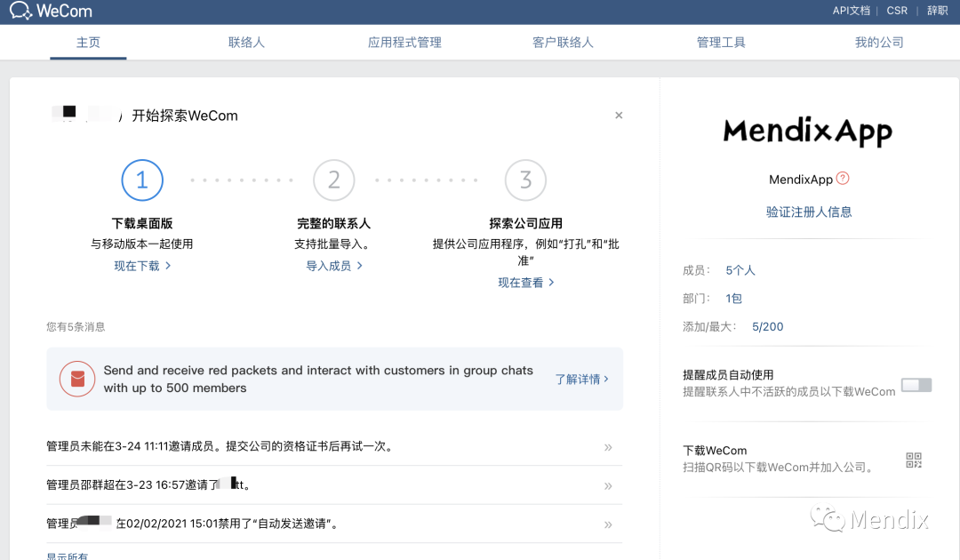Click the 探索公司应用 step heading
This screenshot has height=560, width=960.
[526, 223]
